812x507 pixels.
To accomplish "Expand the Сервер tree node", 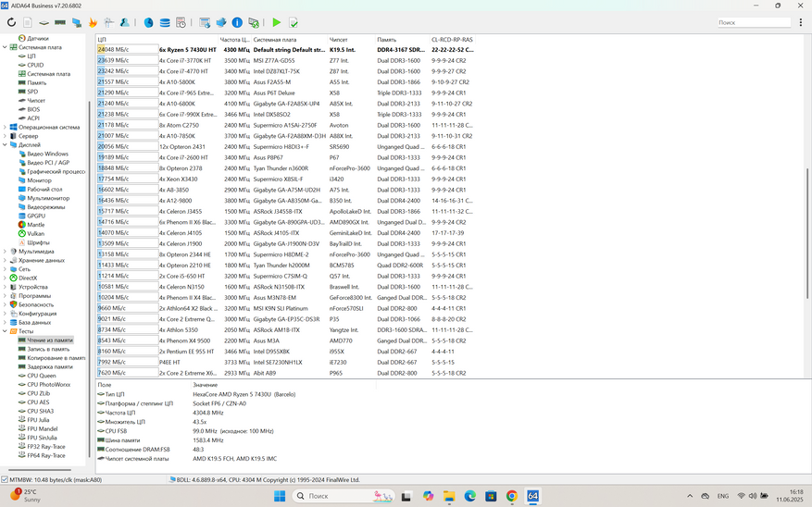I will coord(5,136).
